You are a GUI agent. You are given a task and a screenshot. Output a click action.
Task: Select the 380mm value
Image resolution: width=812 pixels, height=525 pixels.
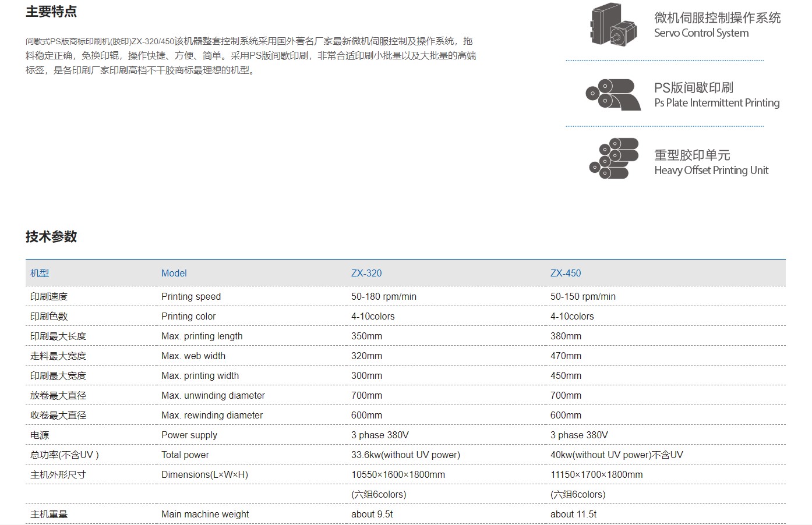[566, 336]
